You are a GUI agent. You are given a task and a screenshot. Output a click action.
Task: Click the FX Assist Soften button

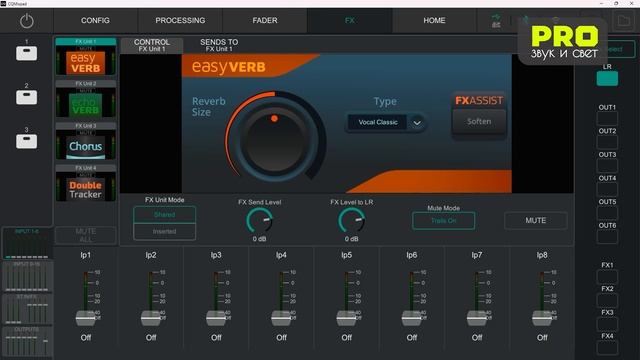click(479, 122)
